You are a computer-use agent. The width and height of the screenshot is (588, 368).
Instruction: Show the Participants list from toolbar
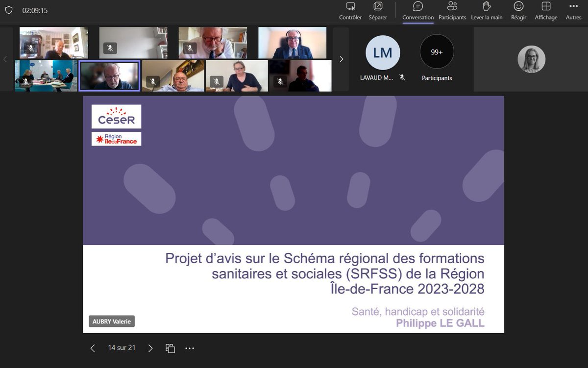pos(452,11)
